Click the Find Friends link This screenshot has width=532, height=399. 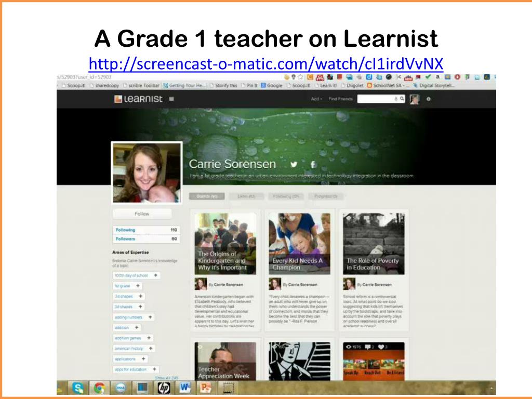tap(340, 99)
